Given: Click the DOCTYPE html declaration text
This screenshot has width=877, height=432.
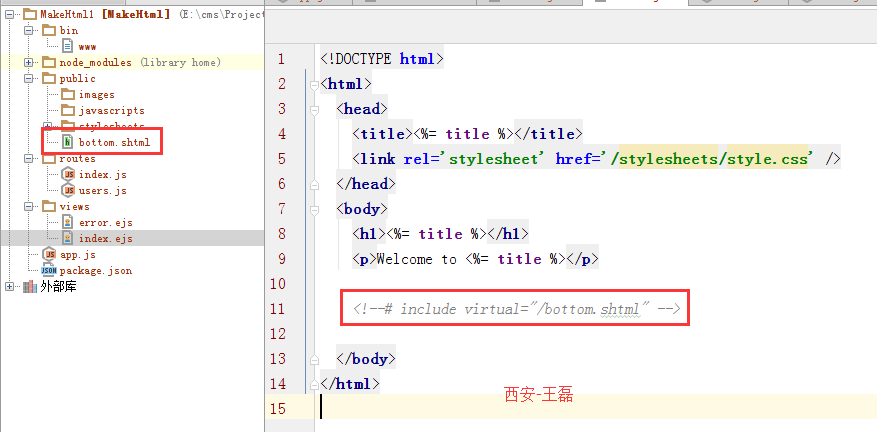Looking at the screenshot, I should coord(382,59).
